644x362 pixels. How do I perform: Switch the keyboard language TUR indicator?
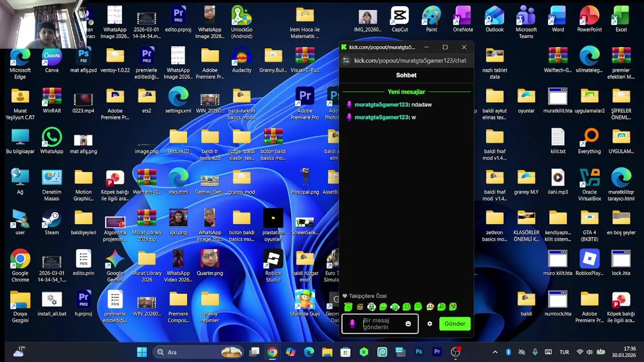click(565, 352)
